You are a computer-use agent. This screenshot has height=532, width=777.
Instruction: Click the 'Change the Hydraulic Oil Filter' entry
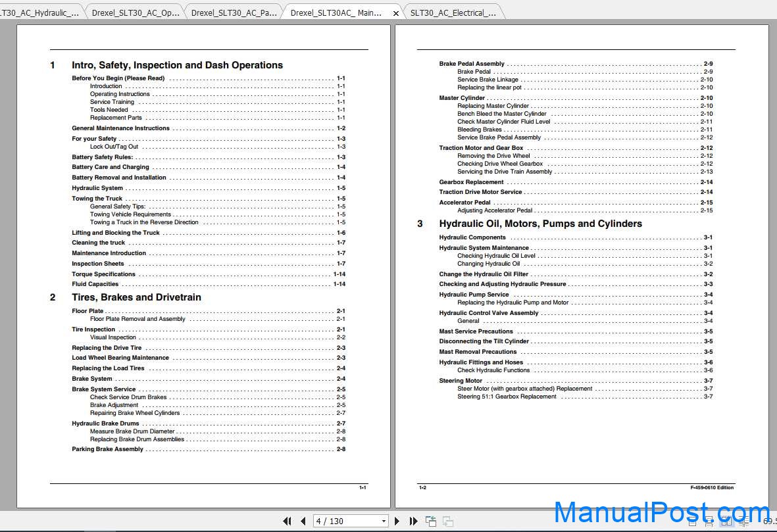click(576, 274)
